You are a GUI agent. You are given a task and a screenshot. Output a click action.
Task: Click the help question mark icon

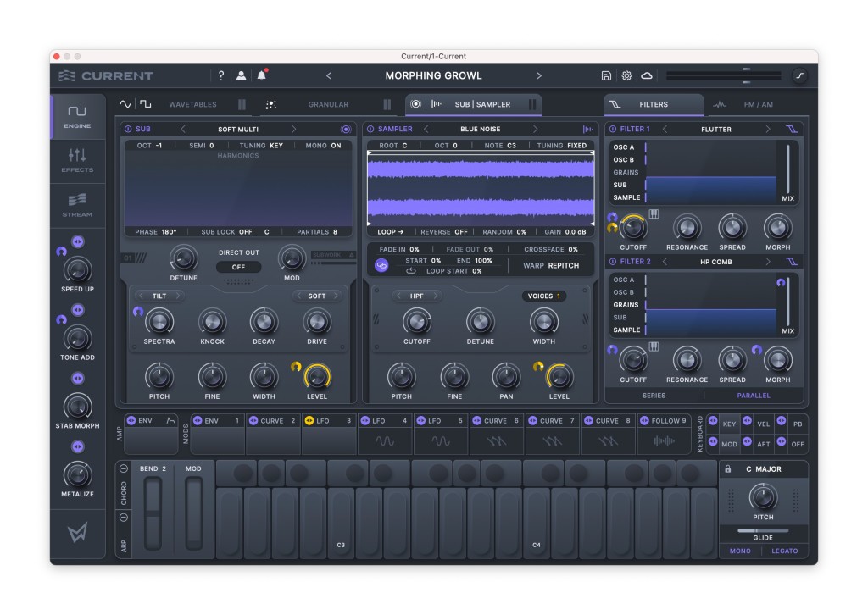(x=221, y=75)
